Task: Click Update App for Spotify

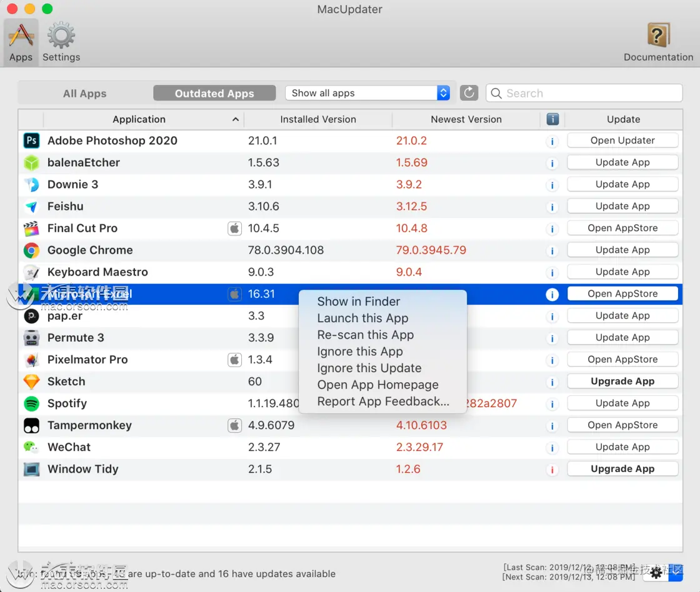Action: 622,403
